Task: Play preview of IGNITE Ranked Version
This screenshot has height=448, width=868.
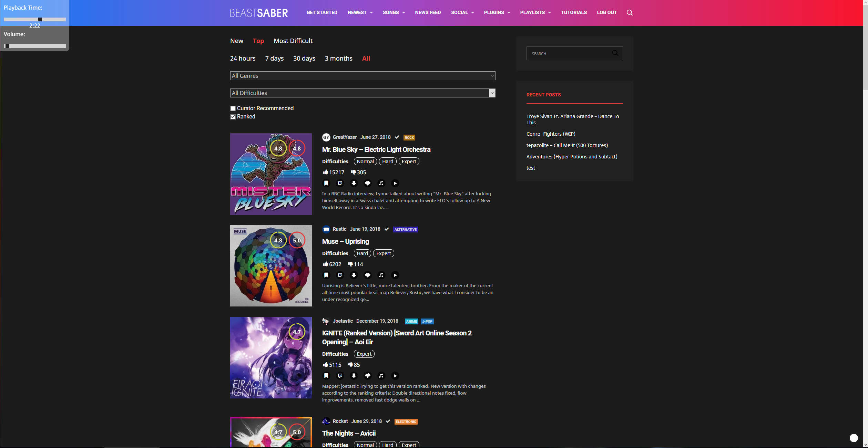Action: click(395, 376)
